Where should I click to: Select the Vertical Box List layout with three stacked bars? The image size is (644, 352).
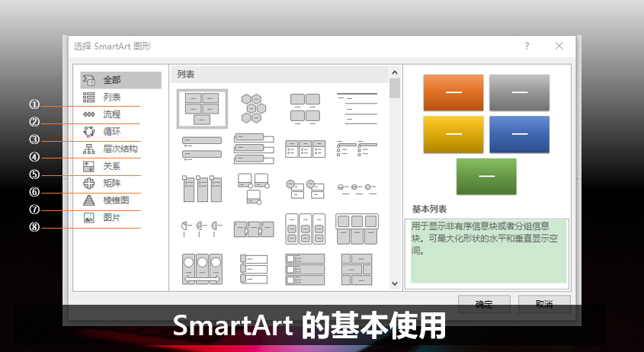click(x=254, y=149)
